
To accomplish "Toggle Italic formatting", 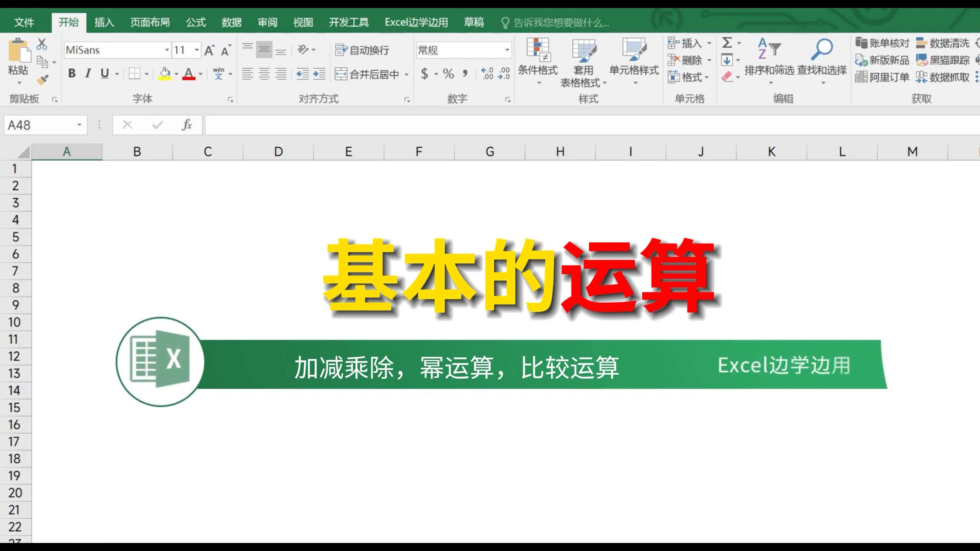I will (x=88, y=73).
